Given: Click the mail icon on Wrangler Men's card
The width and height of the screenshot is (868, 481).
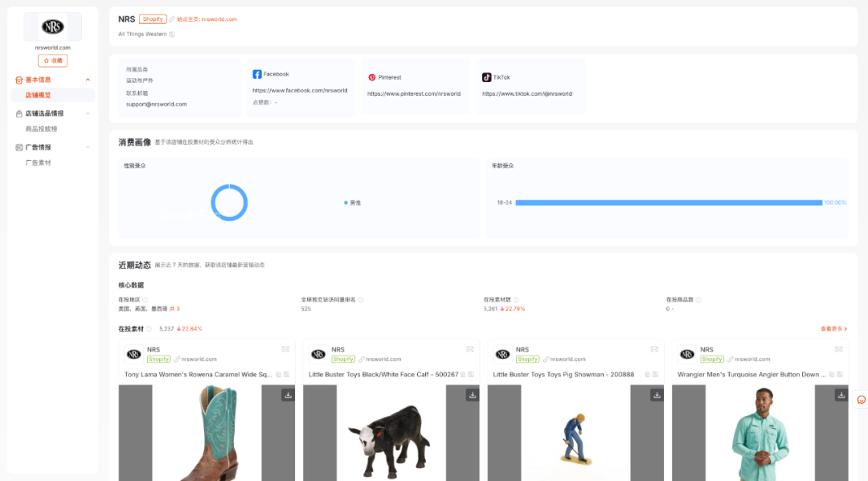Looking at the screenshot, I should (838, 350).
